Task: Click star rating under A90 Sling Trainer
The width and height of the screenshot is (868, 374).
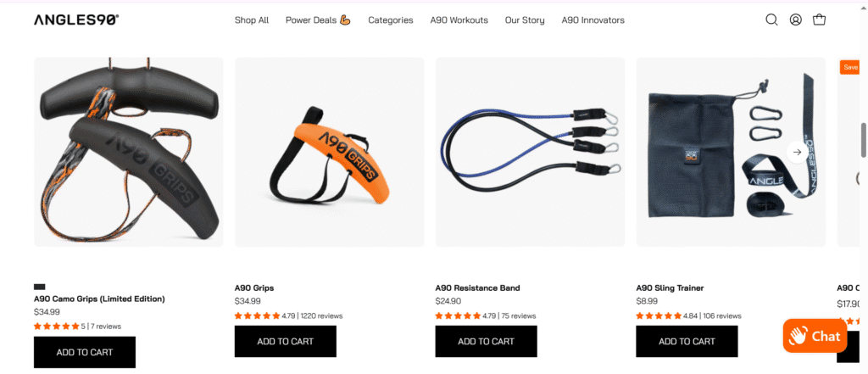Action: click(658, 315)
